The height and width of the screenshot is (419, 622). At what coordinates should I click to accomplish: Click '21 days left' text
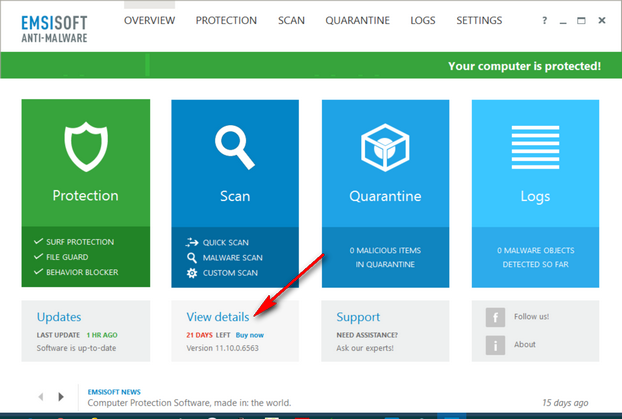tap(208, 335)
